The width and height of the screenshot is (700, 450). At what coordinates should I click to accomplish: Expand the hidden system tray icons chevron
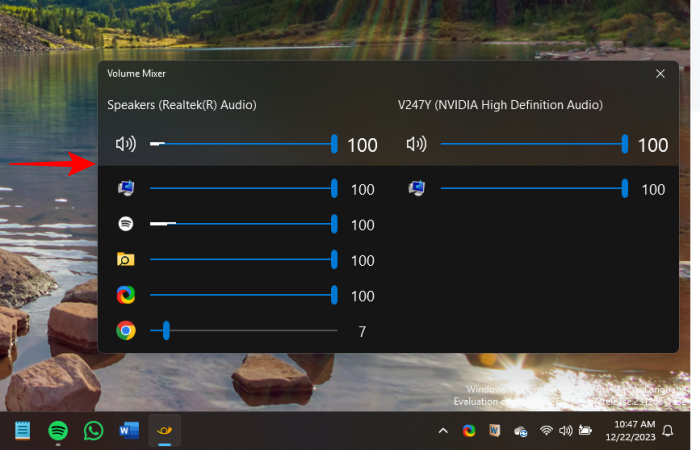pos(443,431)
